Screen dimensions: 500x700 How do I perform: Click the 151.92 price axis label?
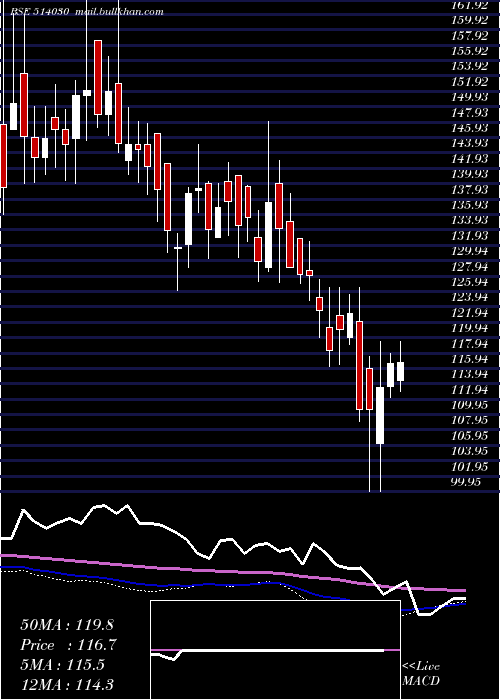point(469,82)
